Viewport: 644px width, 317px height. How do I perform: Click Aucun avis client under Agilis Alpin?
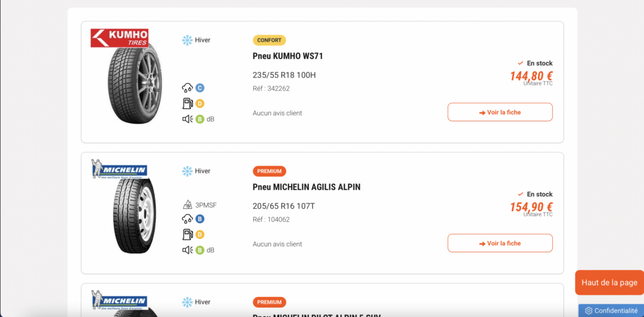coord(277,244)
